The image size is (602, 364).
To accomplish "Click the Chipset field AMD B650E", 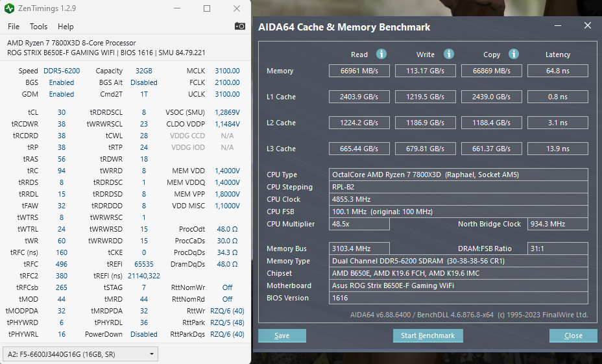I will tap(459, 273).
